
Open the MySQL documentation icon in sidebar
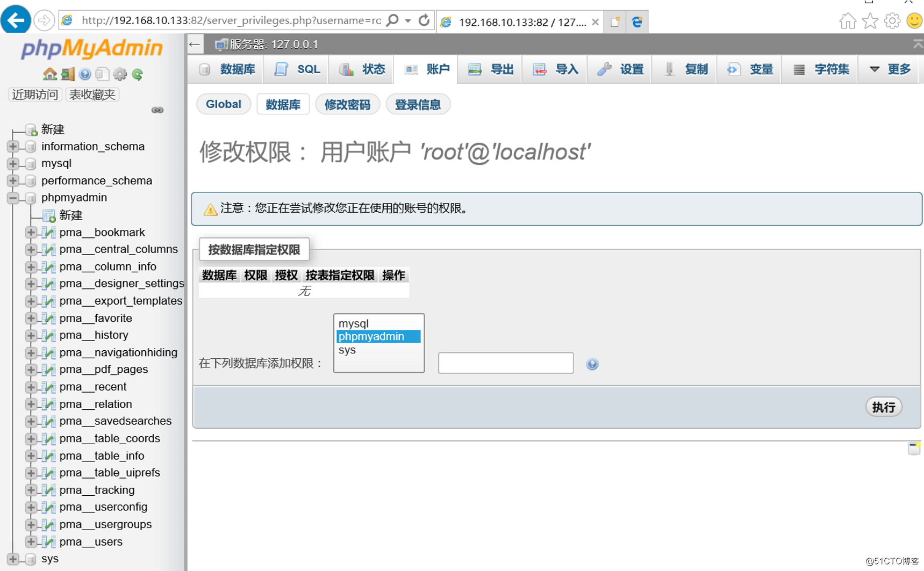click(x=103, y=74)
